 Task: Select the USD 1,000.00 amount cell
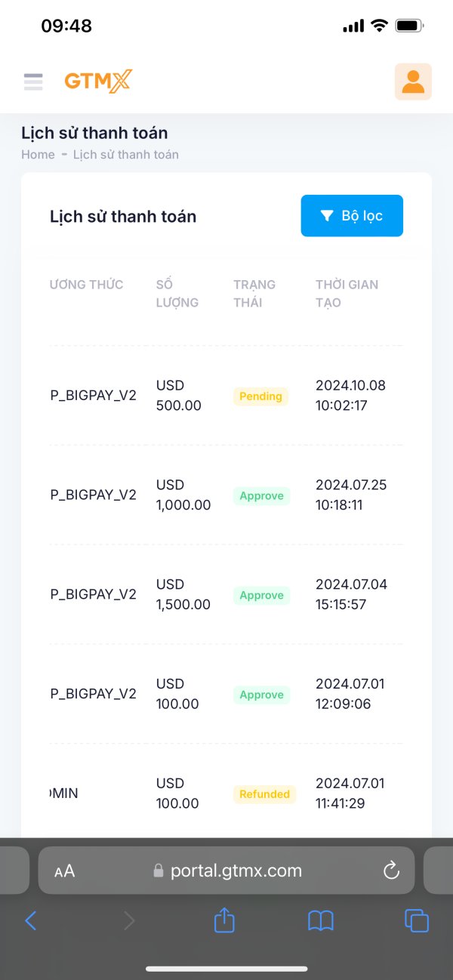click(x=183, y=495)
